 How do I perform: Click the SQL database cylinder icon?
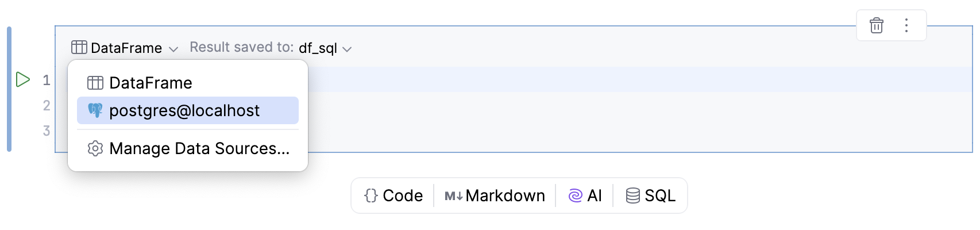632,195
